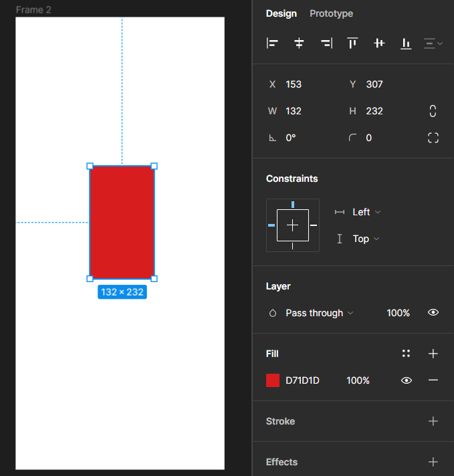Click the Constraints section heading

coord(292,178)
